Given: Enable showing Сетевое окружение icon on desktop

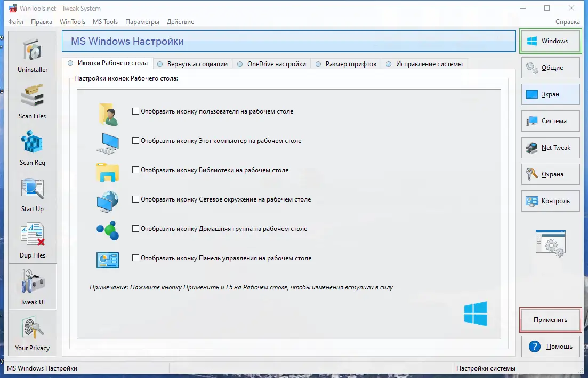Looking at the screenshot, I should (136, 199).
